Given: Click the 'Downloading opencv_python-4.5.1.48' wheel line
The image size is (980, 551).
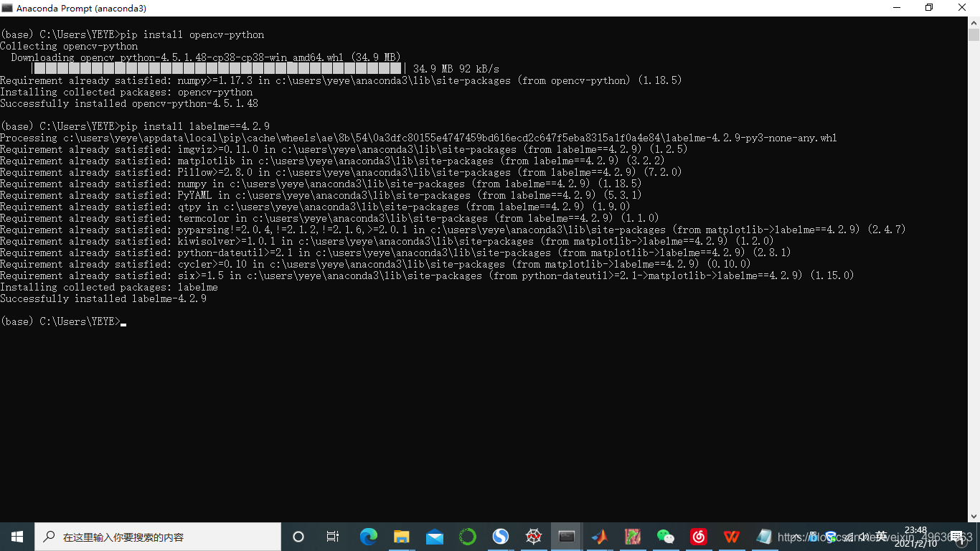Looking at the screenshot, I should (x=206, y=57).
